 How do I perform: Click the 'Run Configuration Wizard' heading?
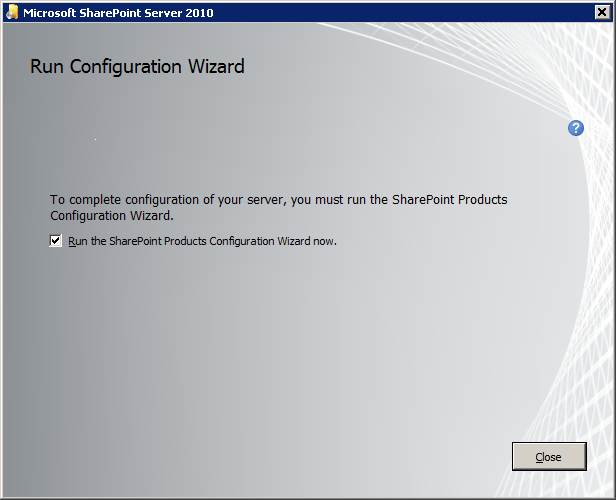(x=137, y=67)
